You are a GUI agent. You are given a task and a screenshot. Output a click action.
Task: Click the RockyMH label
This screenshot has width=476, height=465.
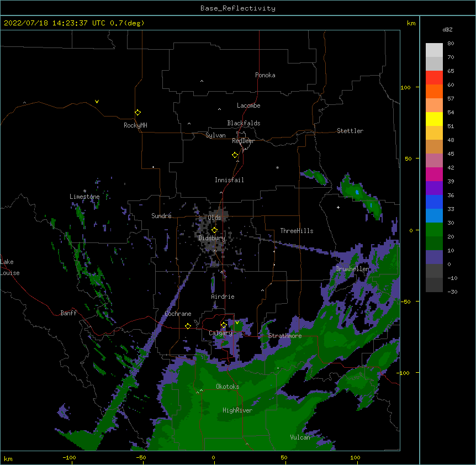coord(135,125)
